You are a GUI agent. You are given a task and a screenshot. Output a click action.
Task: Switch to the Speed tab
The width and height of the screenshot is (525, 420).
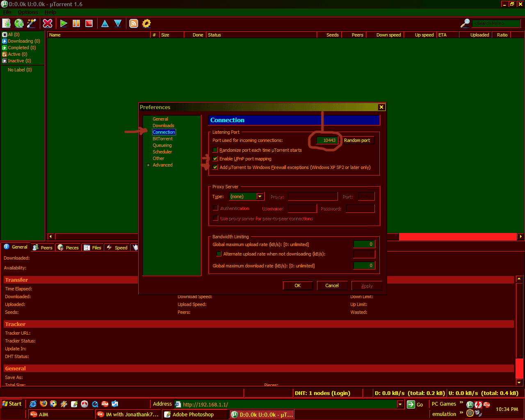117,247
